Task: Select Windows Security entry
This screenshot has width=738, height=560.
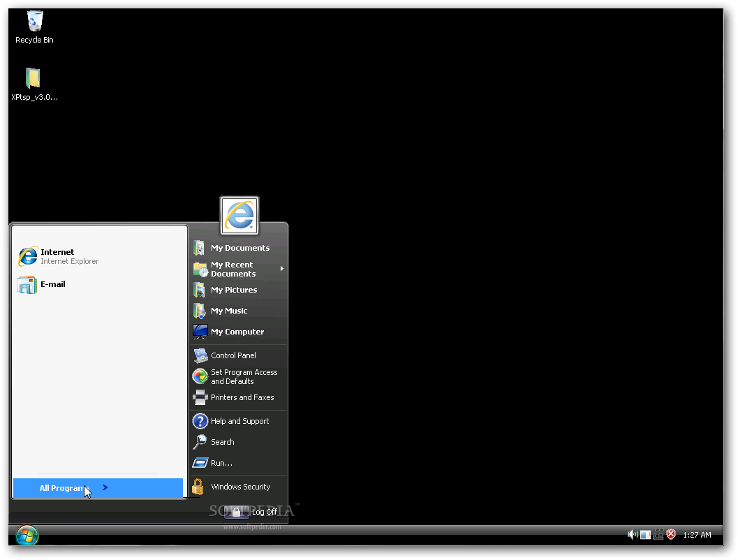Action: 239,487
